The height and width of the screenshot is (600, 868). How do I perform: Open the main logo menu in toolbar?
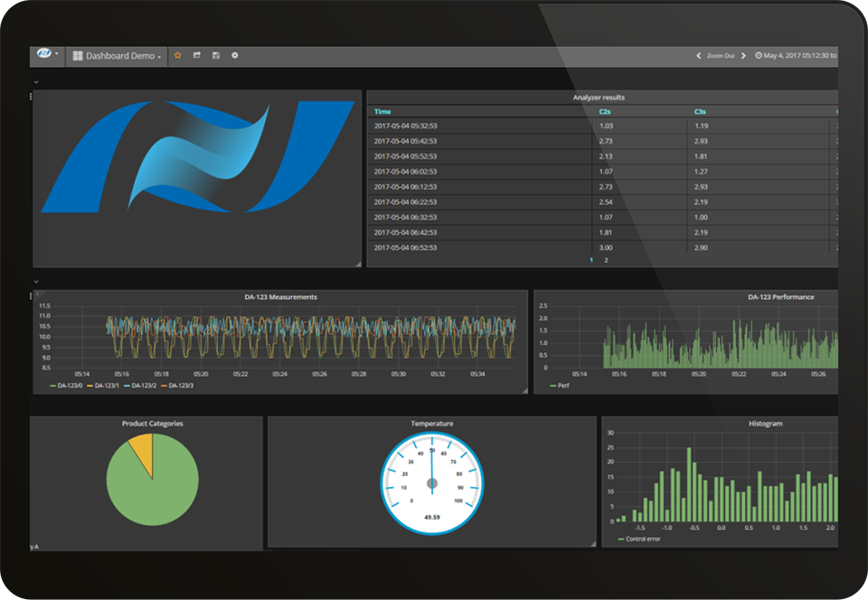click(x=45, y=55)
